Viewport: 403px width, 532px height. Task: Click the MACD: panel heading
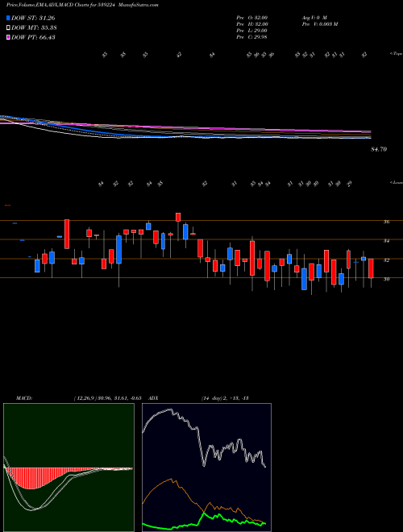(x=23, y=398)
